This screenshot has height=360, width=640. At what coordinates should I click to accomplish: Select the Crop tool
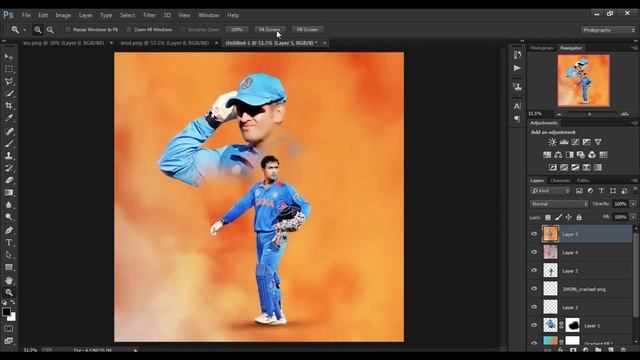click(9, 106)
